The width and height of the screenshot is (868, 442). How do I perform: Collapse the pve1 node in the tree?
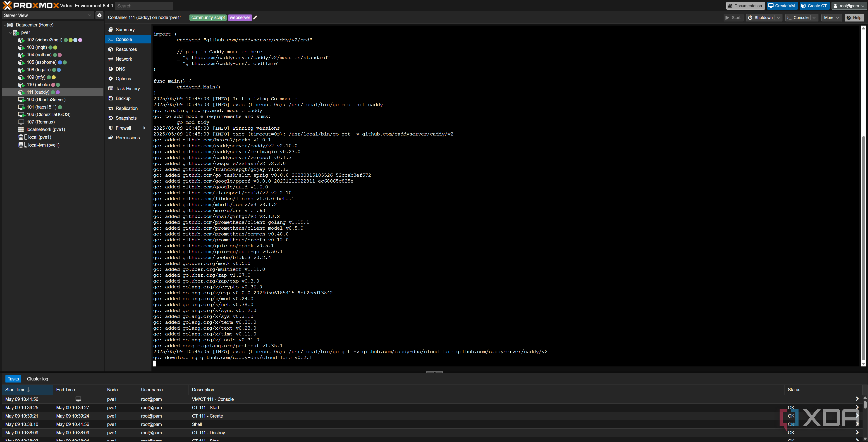[10, 32]
